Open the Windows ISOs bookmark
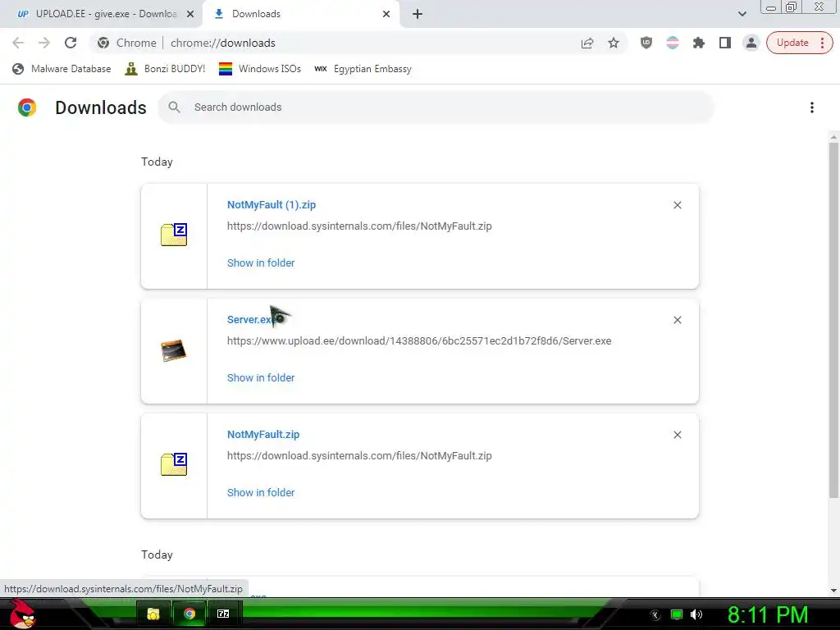The height and width of the screenshot is (630, 840). (x=260, y=69)
